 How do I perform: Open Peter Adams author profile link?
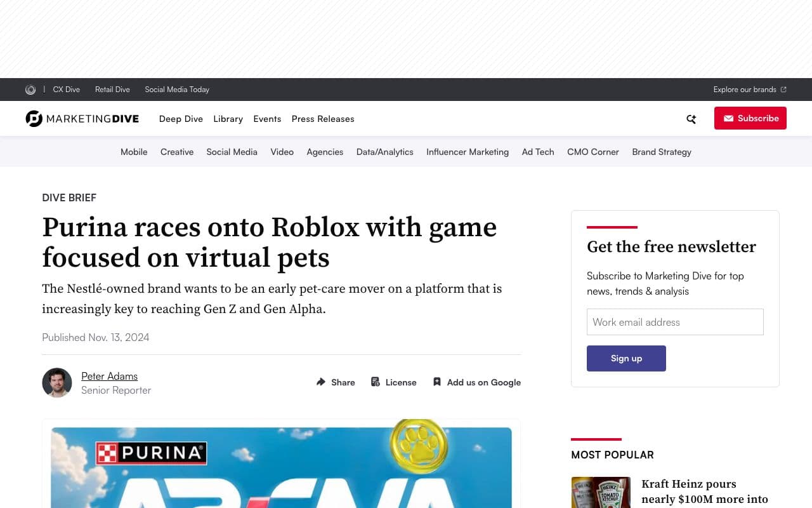coord(109,376)
